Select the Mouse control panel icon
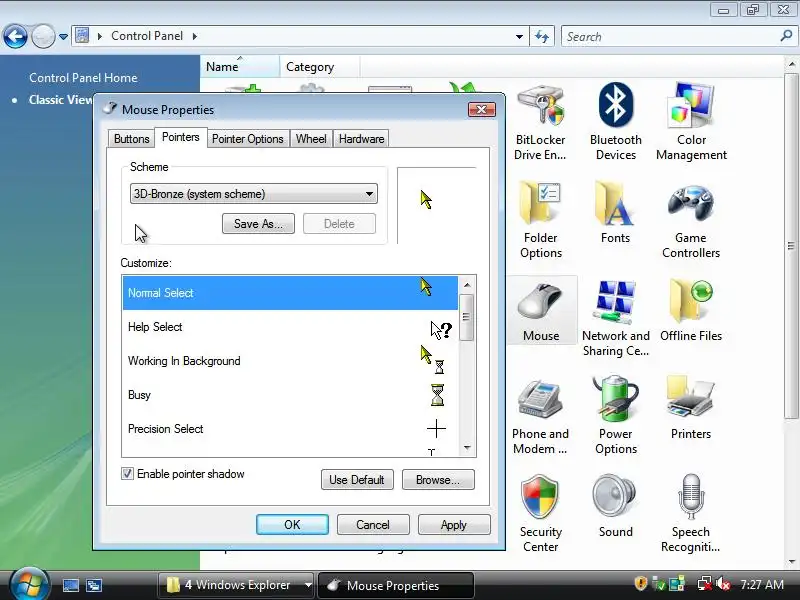The height and width of the screenshot is (600, 800). click(541, 310)
